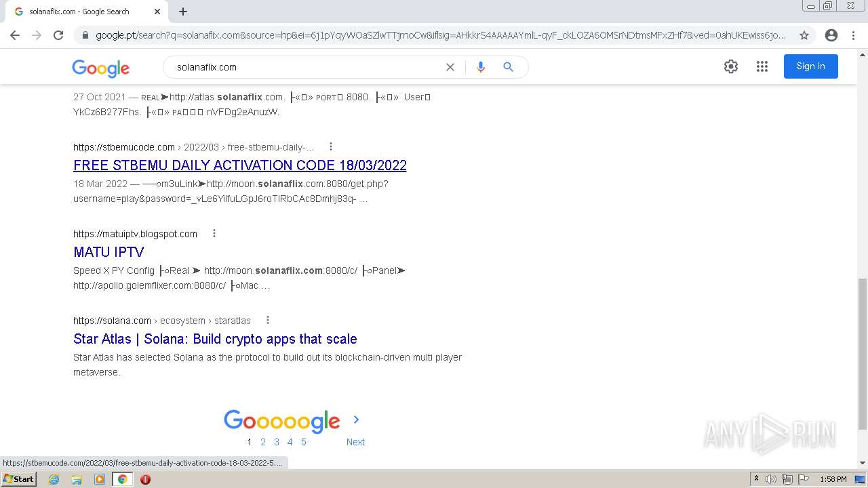
Task: Click the next-page chevron beside Goooooogle
Action: (356, 420)
